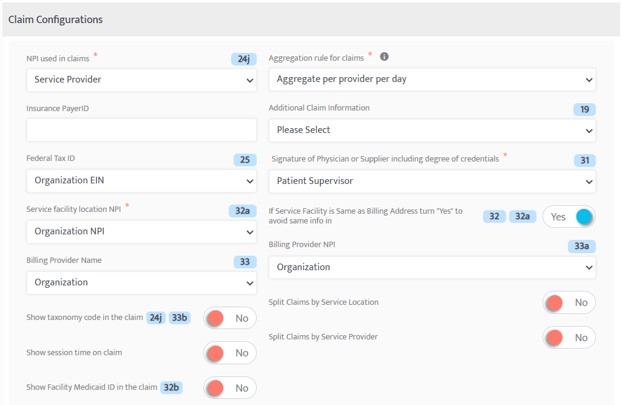Click the 25 badge next to Federal Tax ID

(x=245, y=160)
